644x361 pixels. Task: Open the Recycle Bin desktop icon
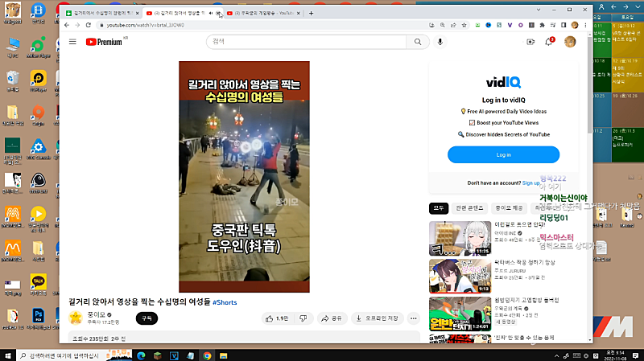(x=13, y=80)
